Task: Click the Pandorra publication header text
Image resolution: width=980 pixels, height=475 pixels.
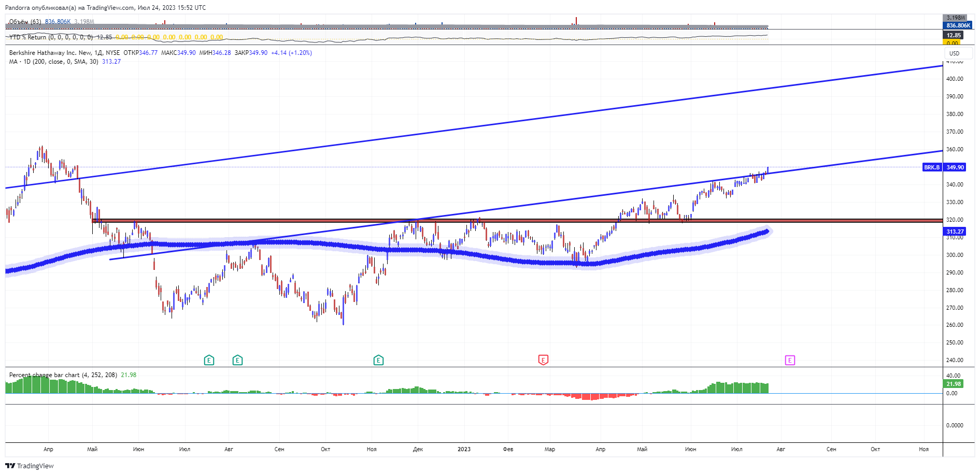Action: (x=105, y=8)
